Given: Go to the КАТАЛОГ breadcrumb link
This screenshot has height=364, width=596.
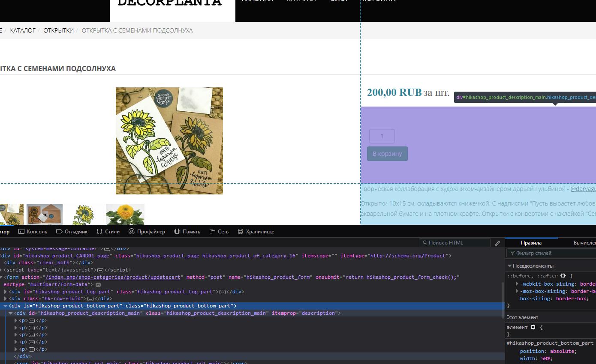Looking at the screenshot, I should [x=23, y=30].
